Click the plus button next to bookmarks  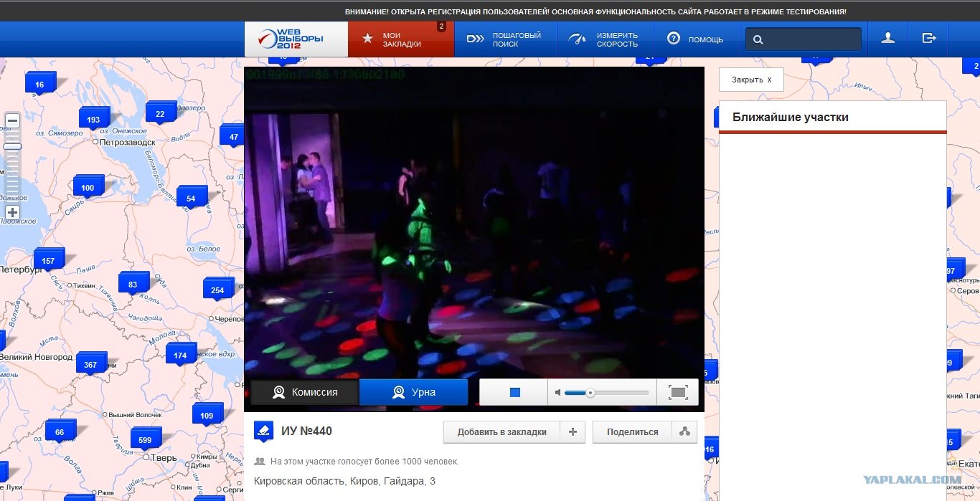[573, 432]
